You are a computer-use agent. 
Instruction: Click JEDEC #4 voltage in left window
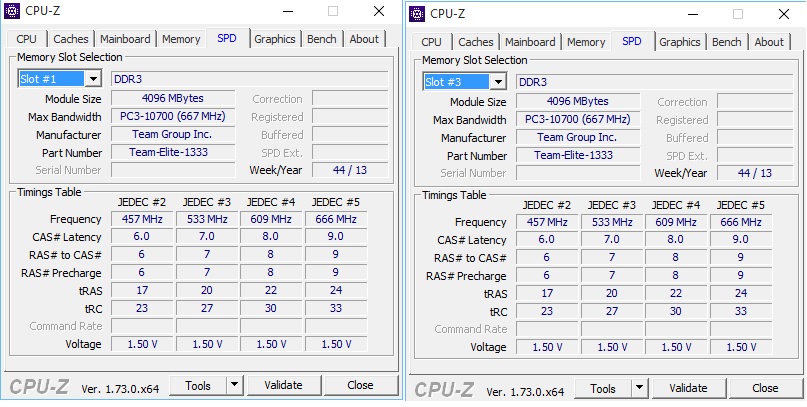click(271, 344)
